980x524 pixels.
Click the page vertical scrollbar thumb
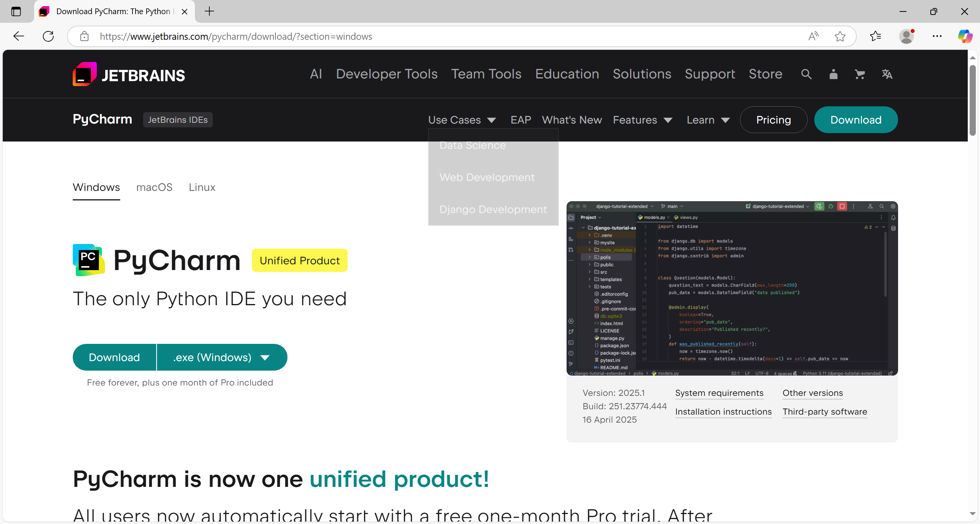[x=972, y=100]
